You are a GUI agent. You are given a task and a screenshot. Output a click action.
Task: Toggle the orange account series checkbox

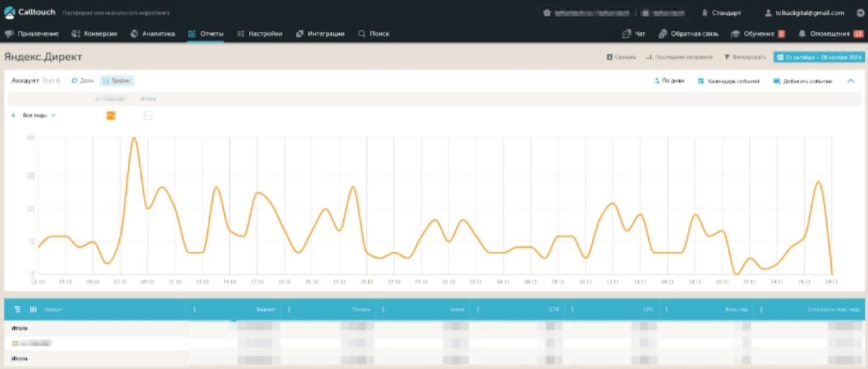tap(111, 116)
